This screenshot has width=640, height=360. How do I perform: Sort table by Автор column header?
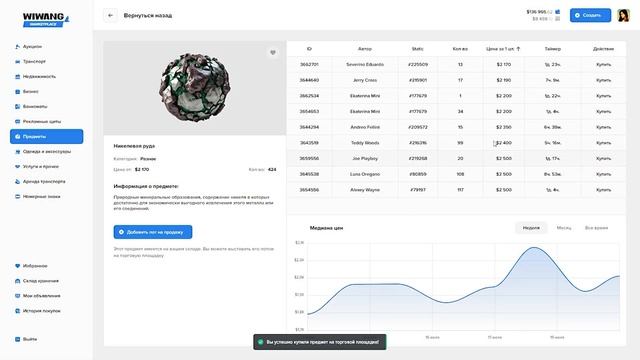tap(365, 49)
